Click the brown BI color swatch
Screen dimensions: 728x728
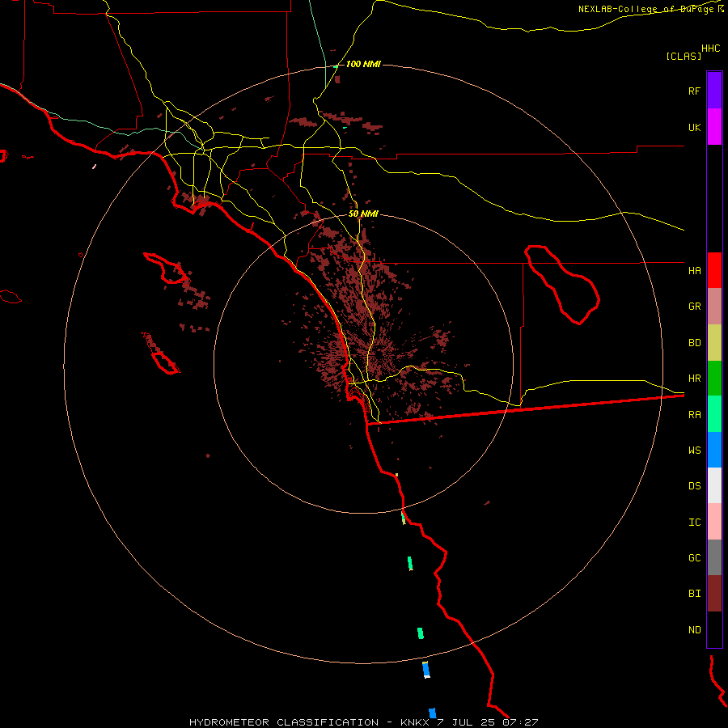pyautogui.click(x=714, y=594)
